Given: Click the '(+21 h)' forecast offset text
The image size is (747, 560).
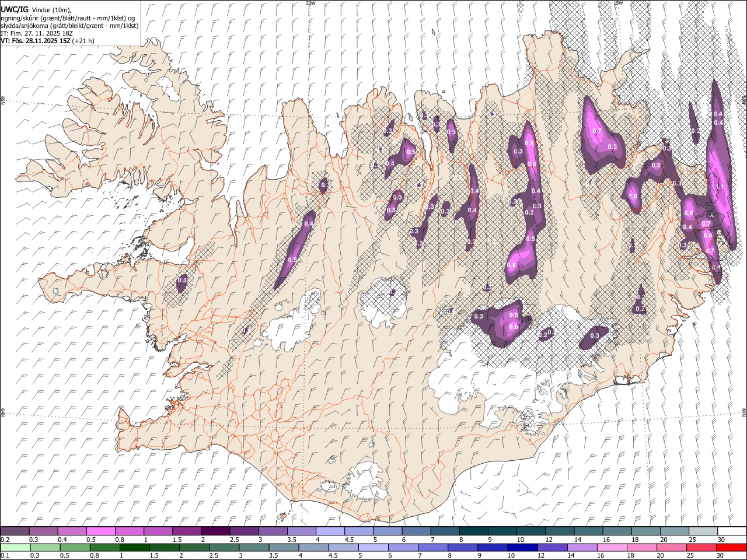Looking at the screenshot, I should 83,41.
